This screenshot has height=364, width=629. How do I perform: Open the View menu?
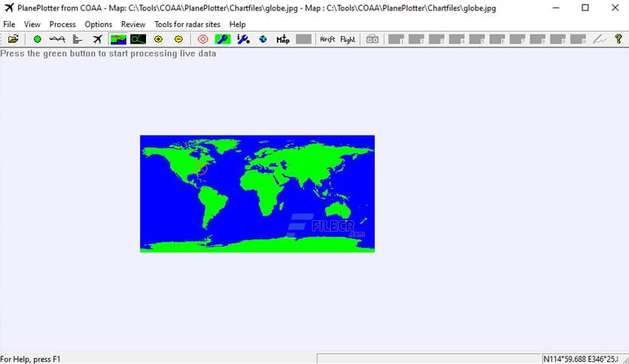point(32,25)
